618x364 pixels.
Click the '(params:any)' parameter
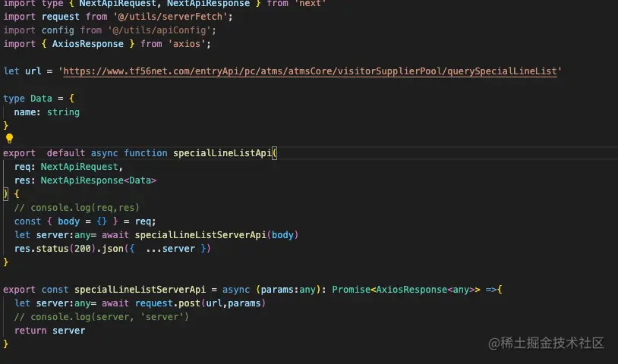288,290
